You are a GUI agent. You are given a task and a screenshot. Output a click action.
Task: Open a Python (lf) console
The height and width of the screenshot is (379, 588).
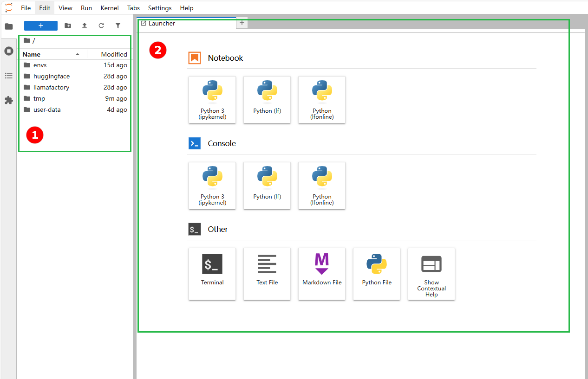tap(267, 186)
